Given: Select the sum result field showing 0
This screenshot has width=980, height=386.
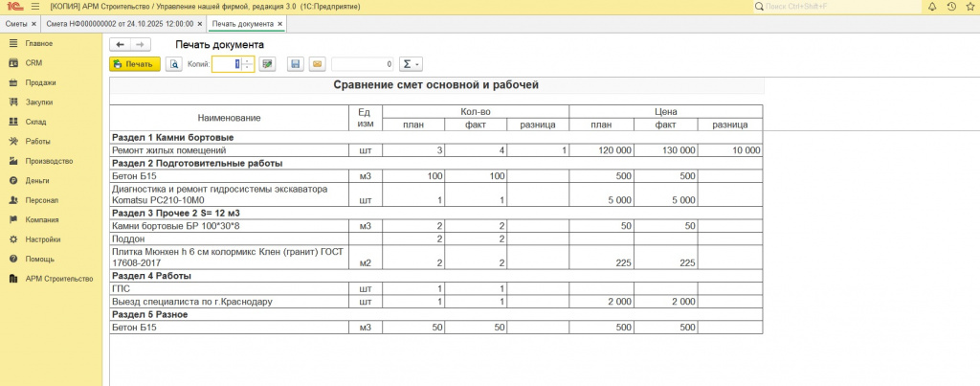Looking at the screenshot, I should point(363,64).
